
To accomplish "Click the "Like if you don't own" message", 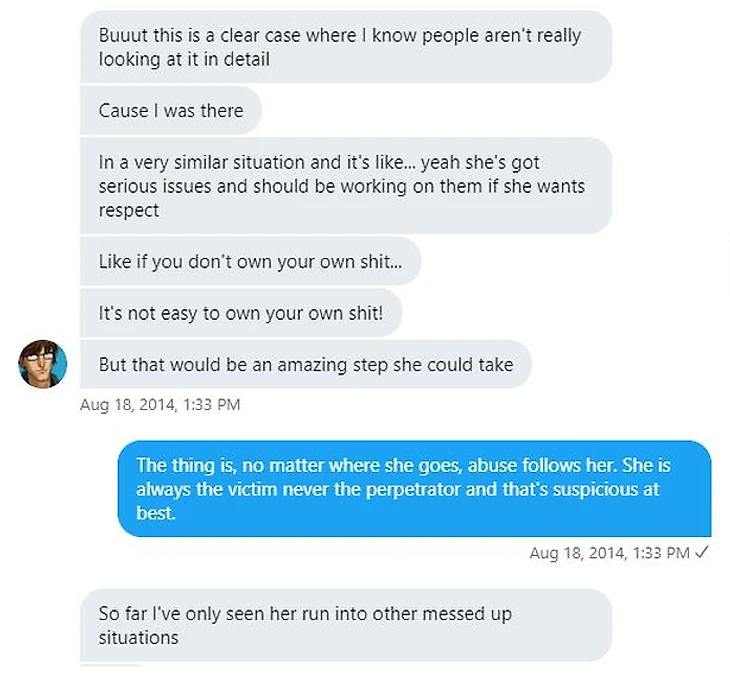I will coord(250,262).
